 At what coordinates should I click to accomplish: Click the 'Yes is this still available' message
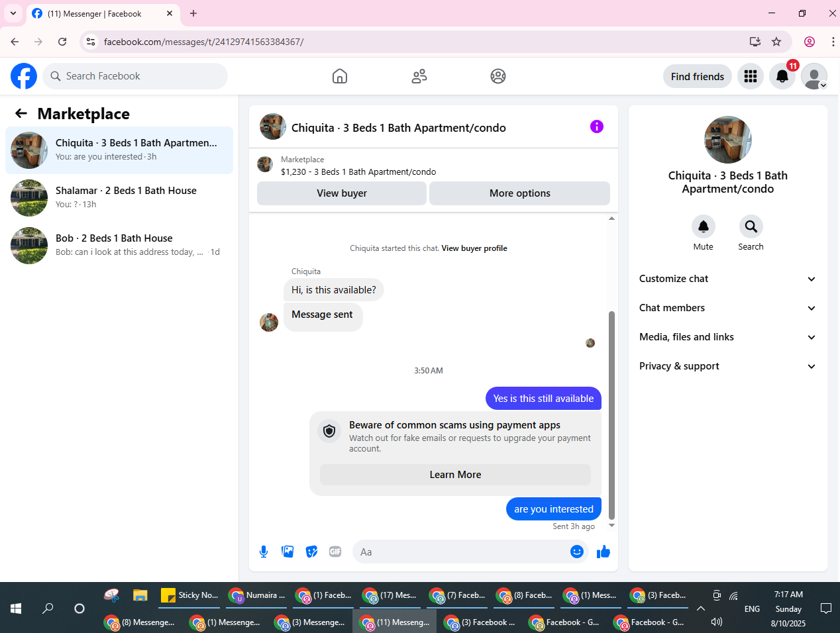(543, 398)
